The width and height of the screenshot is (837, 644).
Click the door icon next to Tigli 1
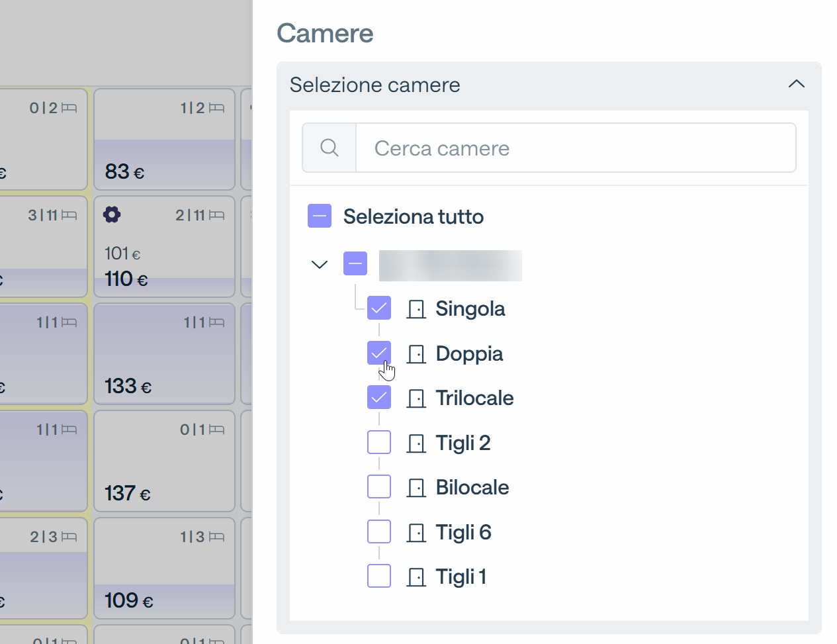[416, 577]
